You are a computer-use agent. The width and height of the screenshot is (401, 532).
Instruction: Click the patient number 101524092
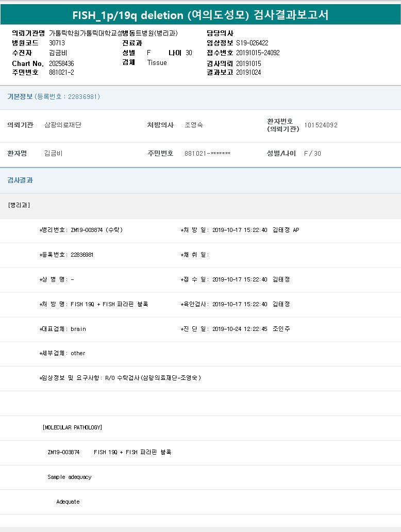pyautogui.click(x=321, y=125)
